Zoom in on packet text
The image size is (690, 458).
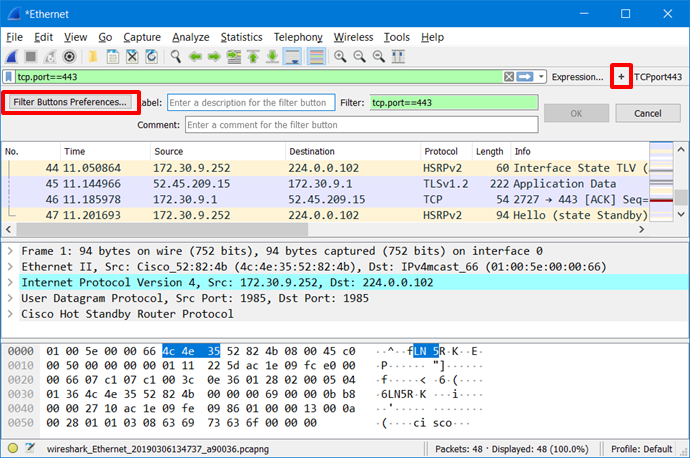point(340,57)
